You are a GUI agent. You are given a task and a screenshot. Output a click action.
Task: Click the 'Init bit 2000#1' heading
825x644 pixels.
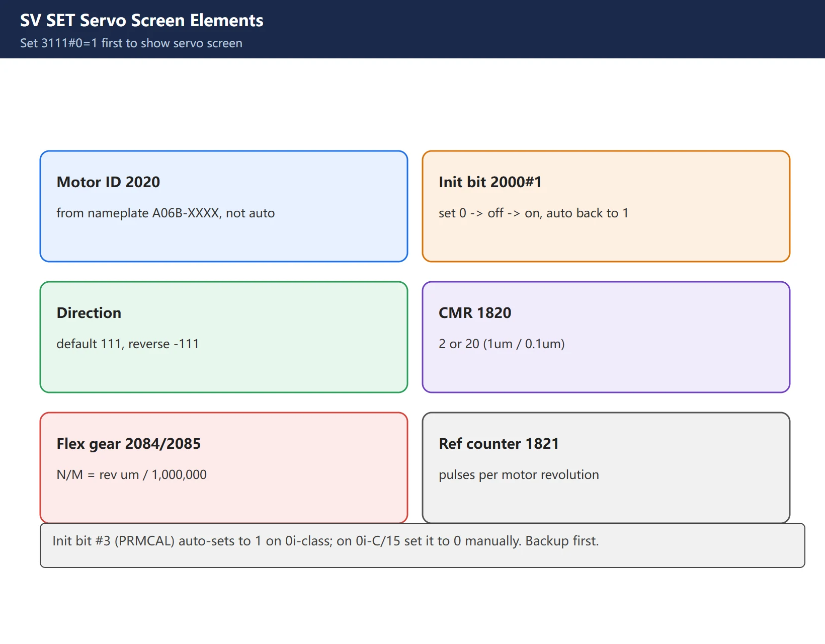[x=490, y=182]
